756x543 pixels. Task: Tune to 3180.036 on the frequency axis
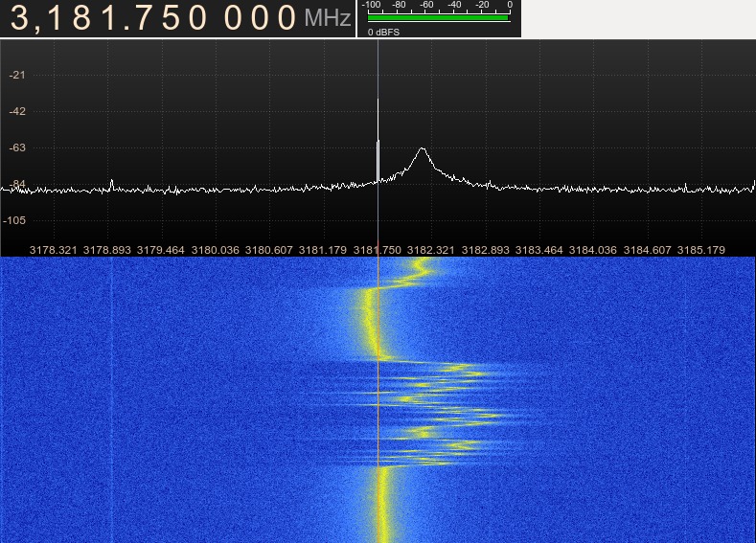pos(215,250)
